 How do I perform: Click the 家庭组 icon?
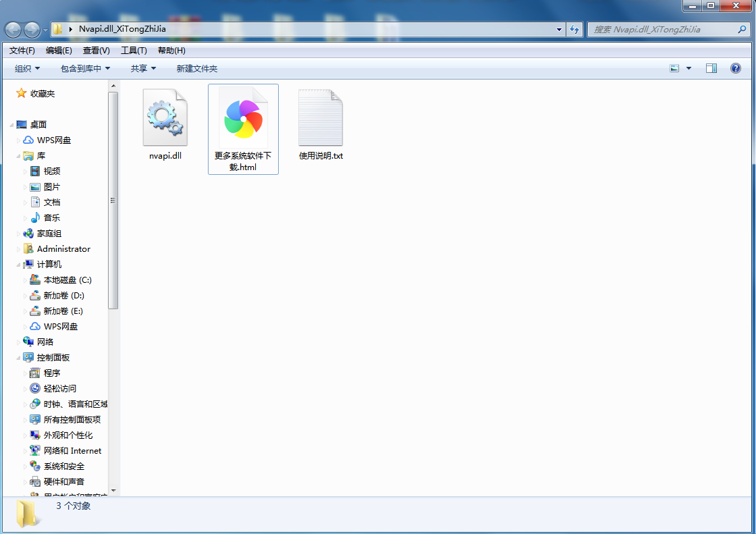28,234
